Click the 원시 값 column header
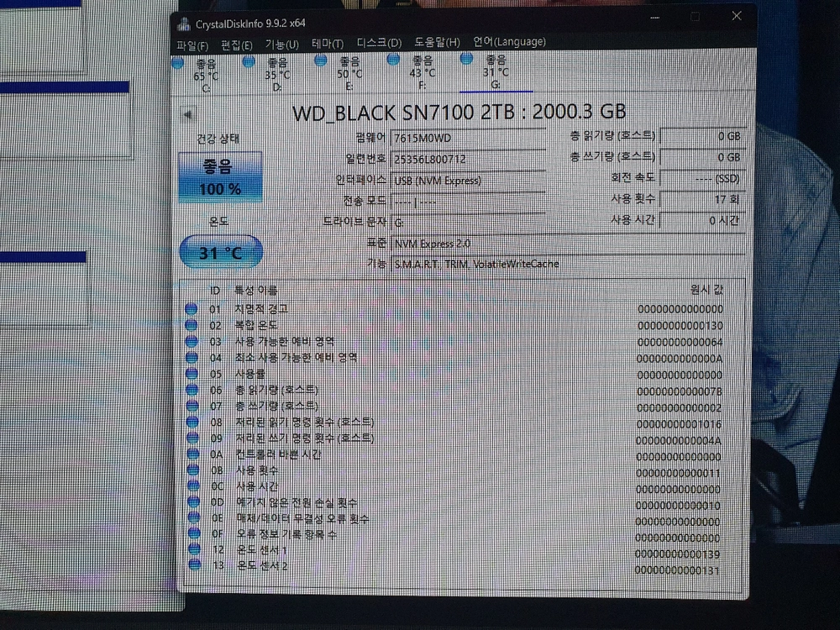840x630 pixels. coord(706,290)
